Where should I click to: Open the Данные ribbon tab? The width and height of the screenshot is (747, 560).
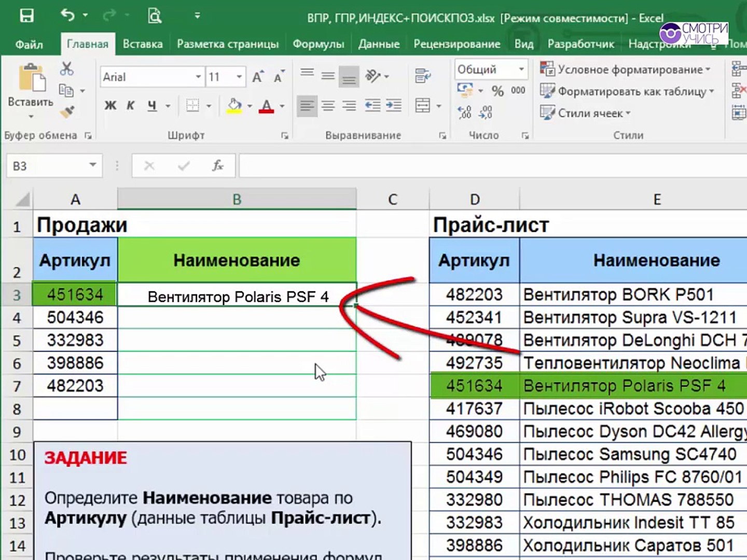click(x=379, y=44)
